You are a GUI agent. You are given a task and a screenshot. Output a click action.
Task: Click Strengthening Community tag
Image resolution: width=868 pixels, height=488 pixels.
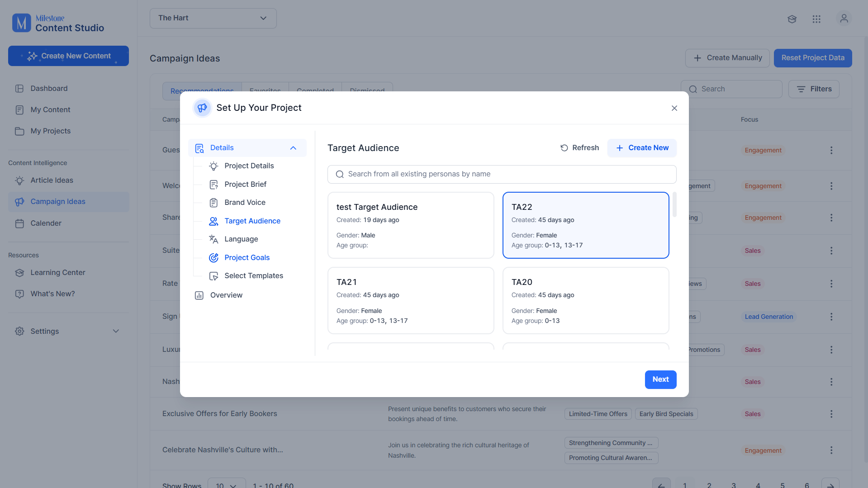pyautogui.click(x=611, y=443)
